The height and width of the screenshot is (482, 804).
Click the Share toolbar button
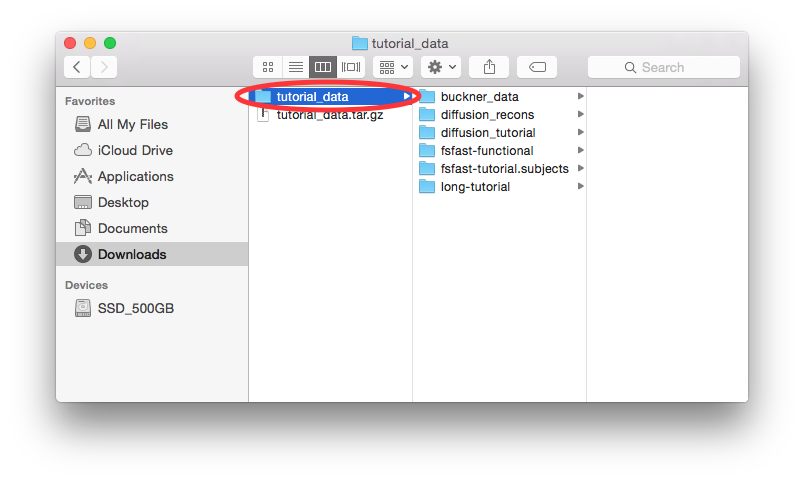(489, 67)
